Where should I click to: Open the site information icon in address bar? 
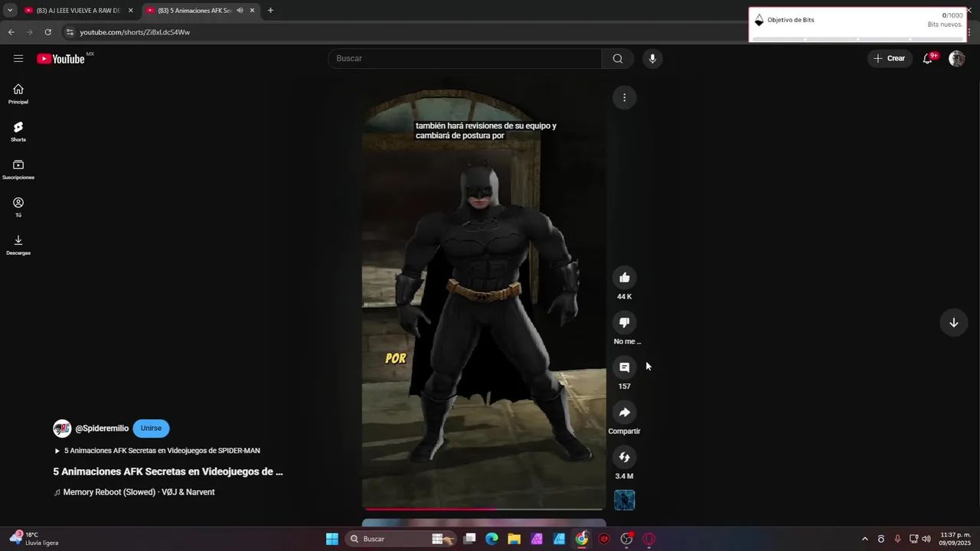click(x=70, y=32)
